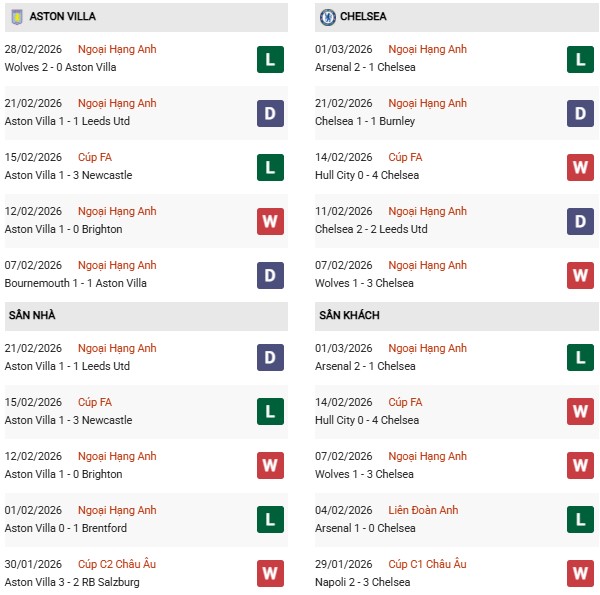Click the CHELSEA team name header

tap(364, 17)
